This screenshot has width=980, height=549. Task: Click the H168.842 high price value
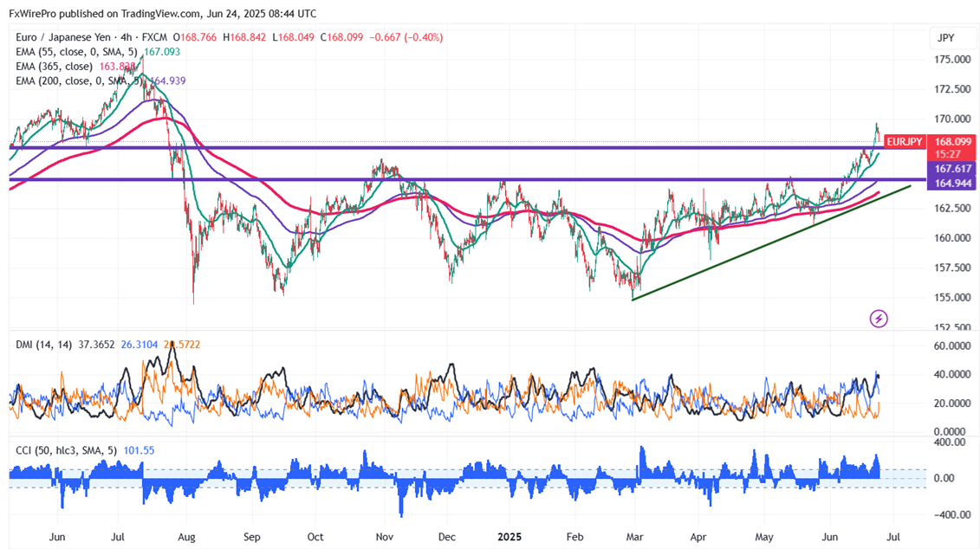(x=245, y=37)
